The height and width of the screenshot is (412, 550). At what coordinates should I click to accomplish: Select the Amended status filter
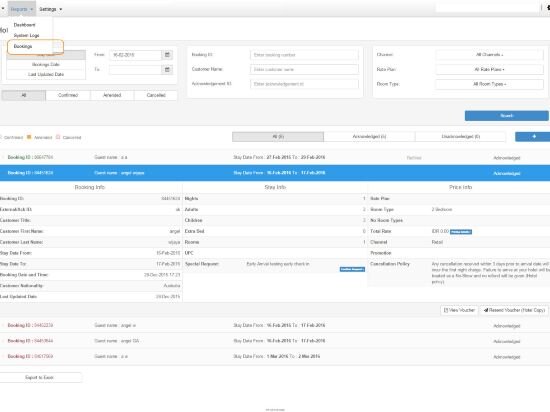click(x=112, y=95)
